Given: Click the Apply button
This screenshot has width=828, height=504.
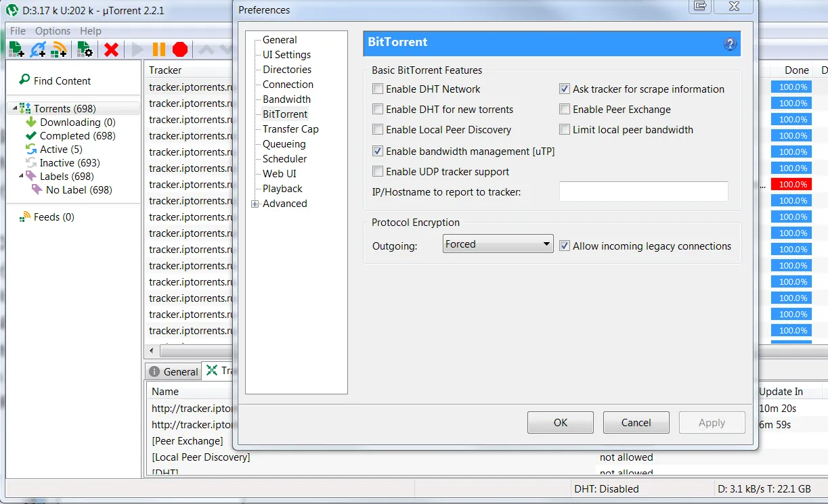Looking at the screenshot, I should click(x=712, y=422).
